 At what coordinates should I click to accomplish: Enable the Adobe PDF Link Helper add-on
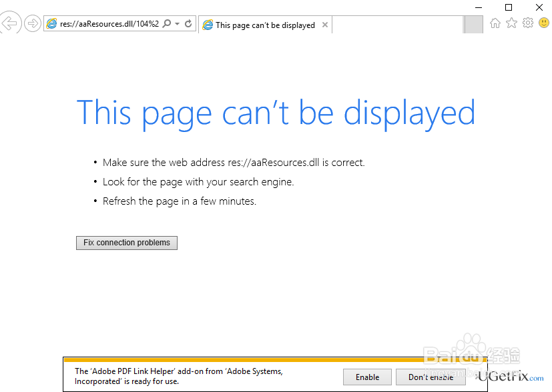pos(367,377)
